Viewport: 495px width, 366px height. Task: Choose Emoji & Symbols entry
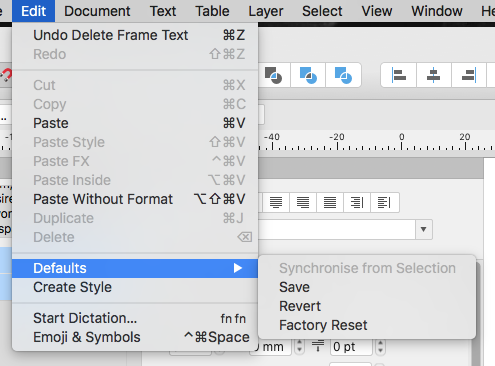[x=135, y=337]
